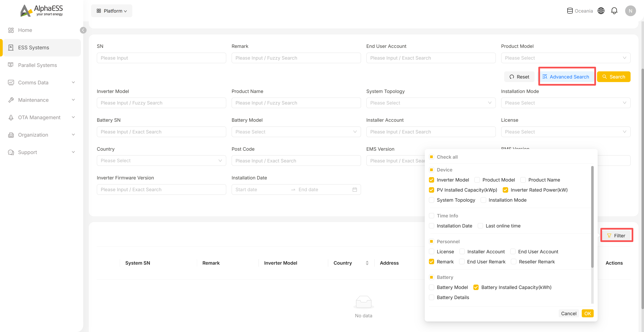Click the AlphaESS logo
Image resolution: width=644 pixels, height=332 pixels.
42,10
